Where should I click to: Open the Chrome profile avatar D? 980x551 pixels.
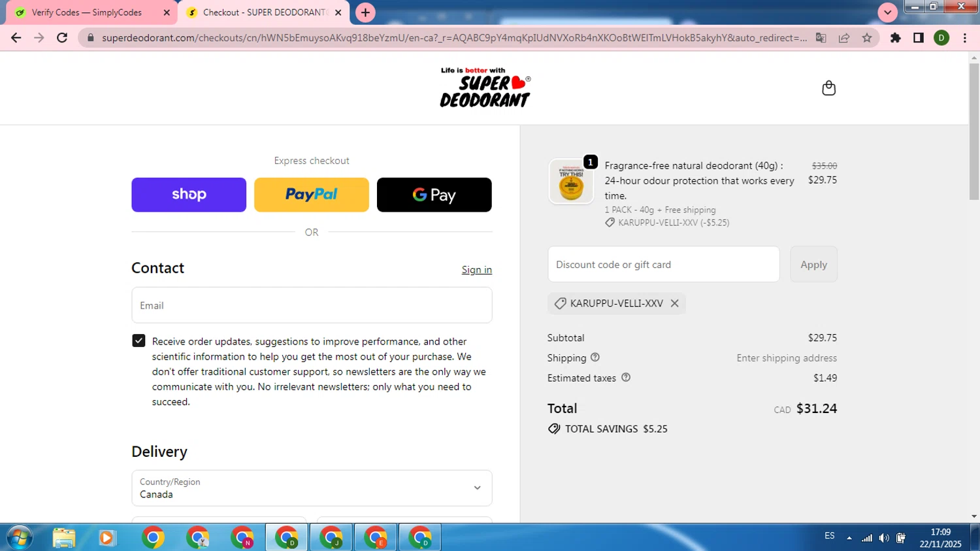(x=941, y=38)
